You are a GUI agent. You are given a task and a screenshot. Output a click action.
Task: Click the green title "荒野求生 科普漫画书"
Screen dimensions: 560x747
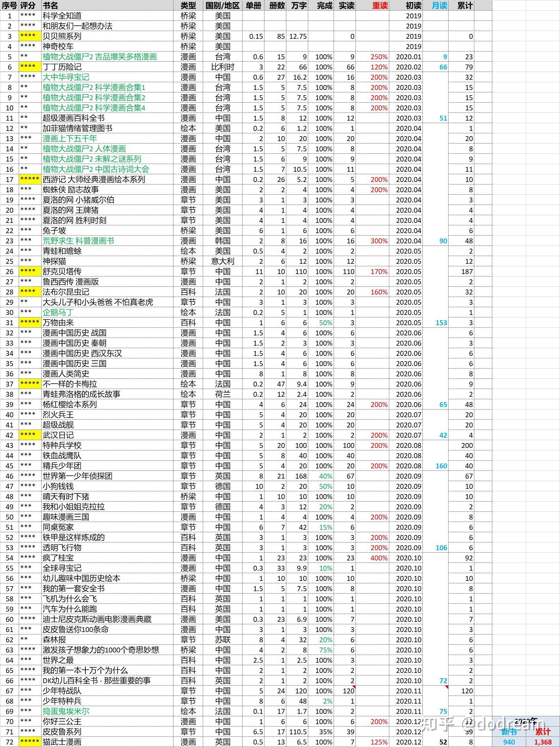(78, 241)
